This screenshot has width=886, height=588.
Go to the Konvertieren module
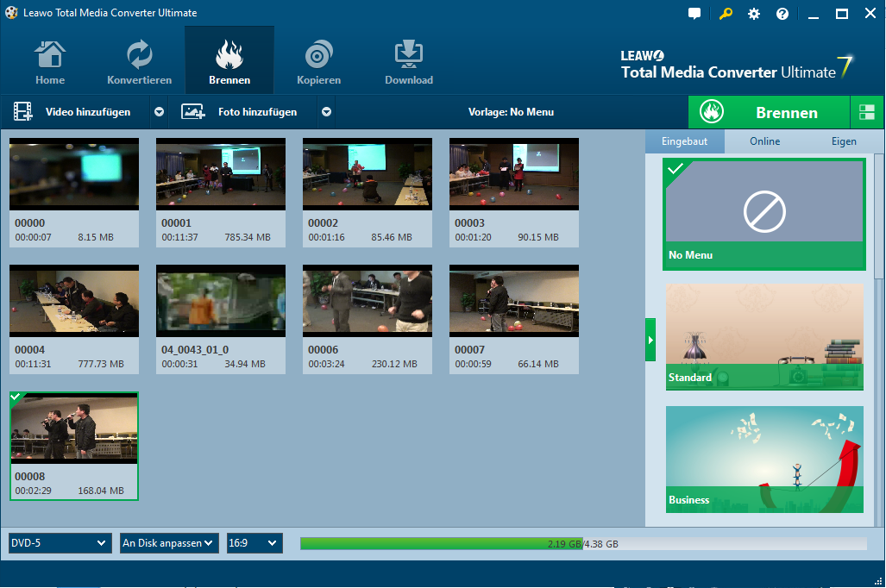click(x=139, y=62)
